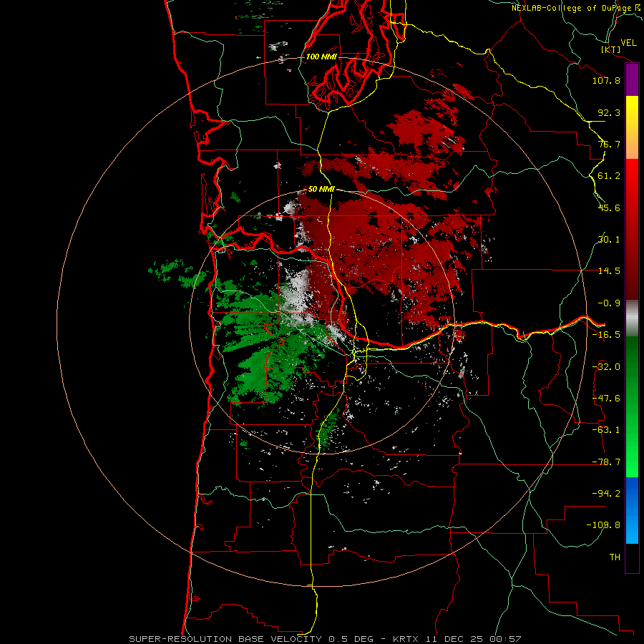Pick the purple segment of the color bar
The image size is (644, 644).
(632, 80)
